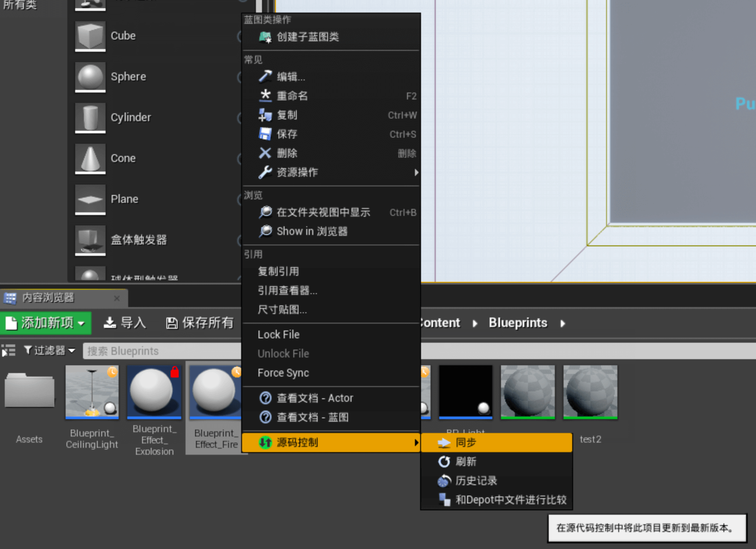Image resolution: width=756 pixels, height=549 pixels.
Task: Click the 创建子蓝图类 menu entry
Action: [x=308, y=37]
